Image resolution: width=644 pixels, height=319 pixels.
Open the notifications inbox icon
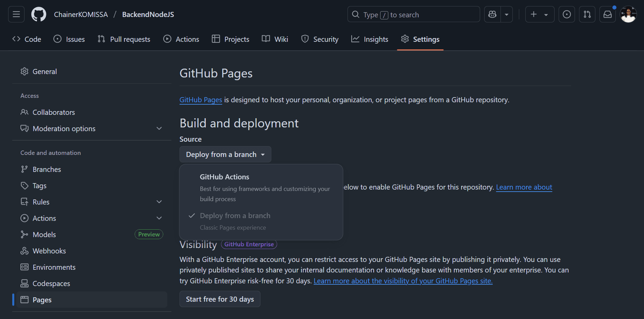click(608, 14)
